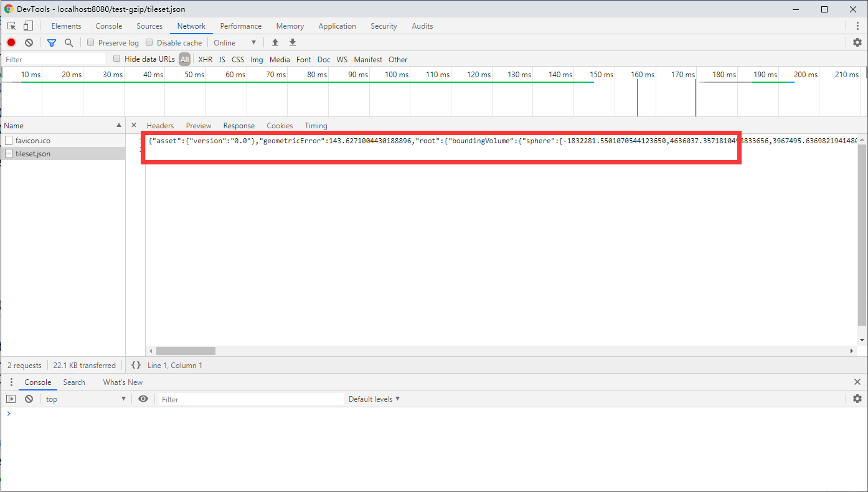Image resolution: width=868 pixels, height=492 pixels.
Task: Select the Inspect element tool
Action: [11, 26]
